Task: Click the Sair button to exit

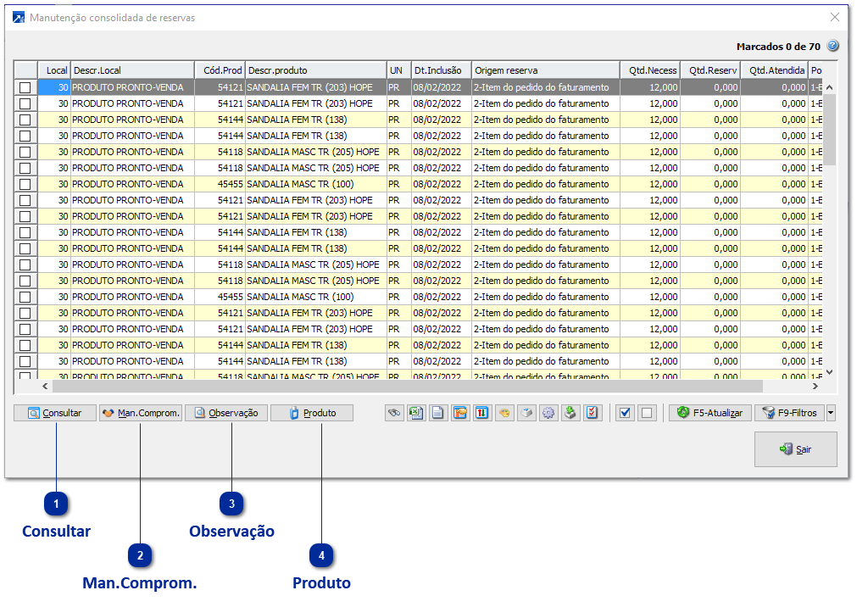Action: pyautogui.click(x=795, y=449)
